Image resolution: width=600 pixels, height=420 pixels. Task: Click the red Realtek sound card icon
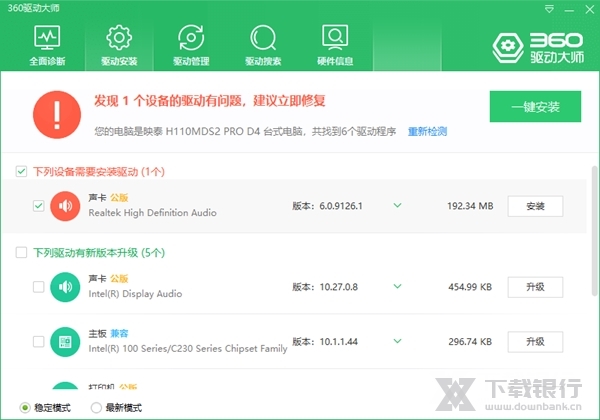[x=65, y=206]
